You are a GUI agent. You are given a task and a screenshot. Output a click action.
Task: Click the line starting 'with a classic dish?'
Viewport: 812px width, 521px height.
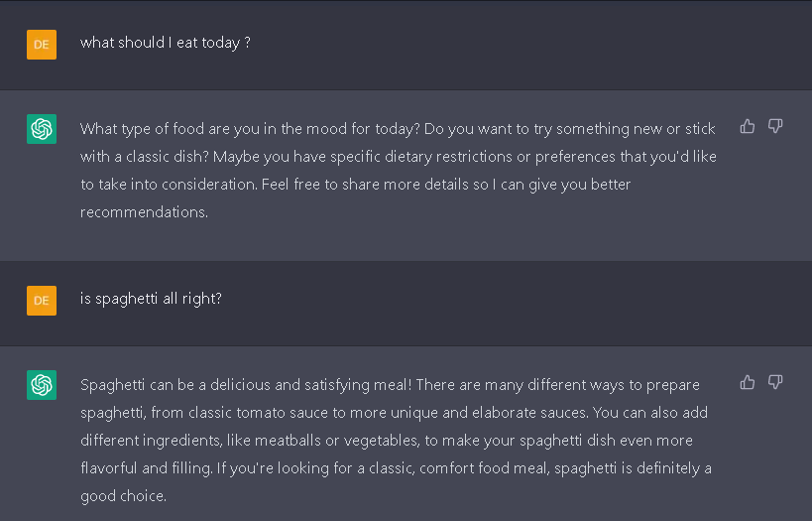[x=399, y=157]
